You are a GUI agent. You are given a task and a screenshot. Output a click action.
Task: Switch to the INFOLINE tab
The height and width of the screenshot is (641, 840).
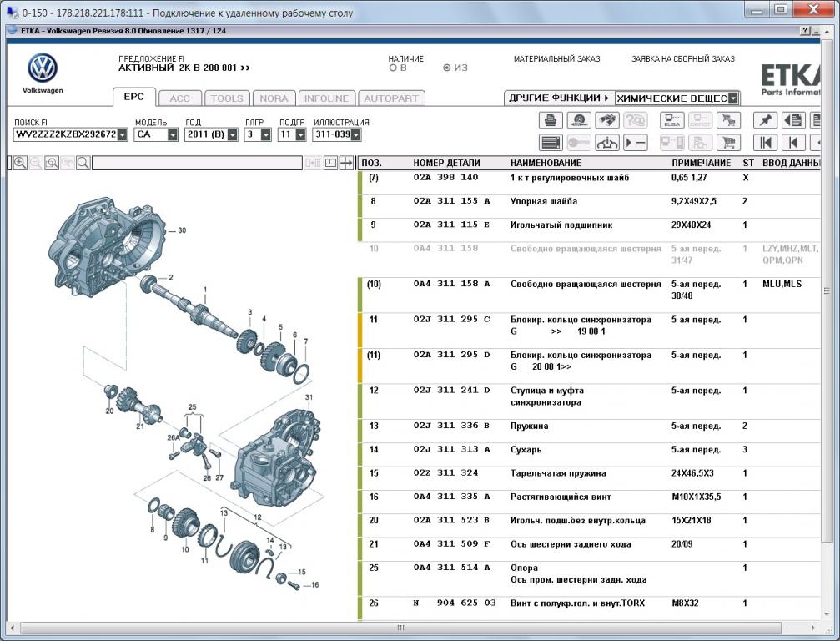pos(326,98)
